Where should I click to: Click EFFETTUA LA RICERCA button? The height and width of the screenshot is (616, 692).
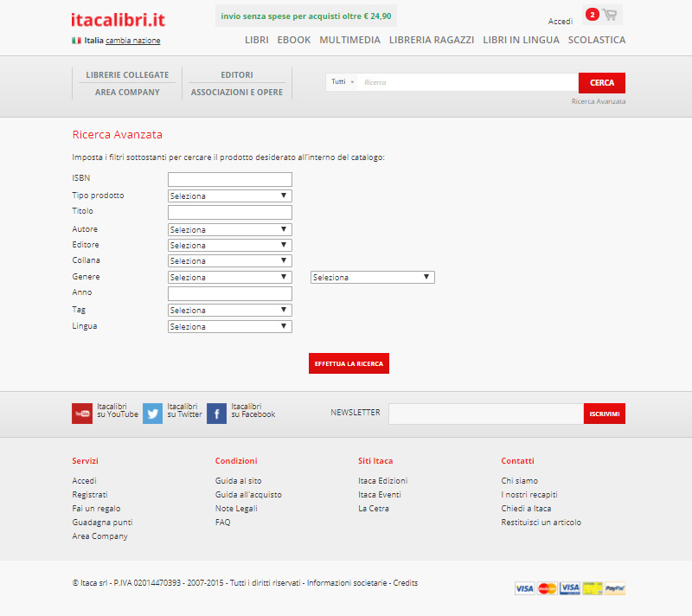(349, 363)
